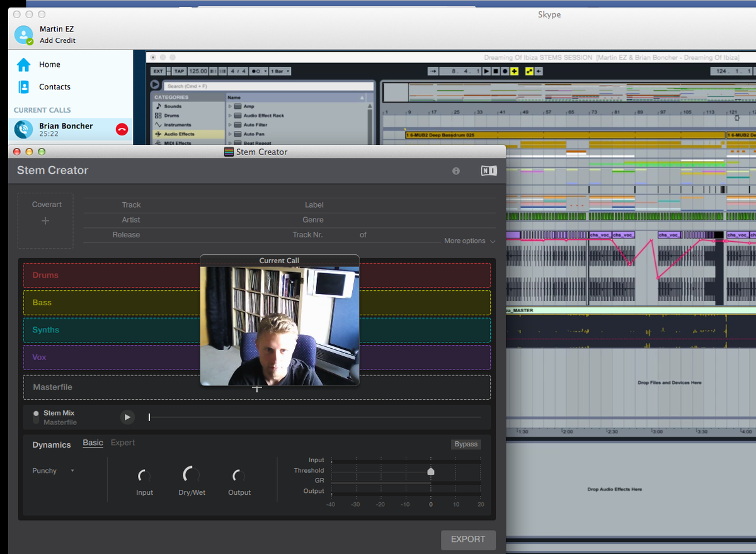
Task: Open the metronome settings dropdown arrow
Action: click(266, 71)
